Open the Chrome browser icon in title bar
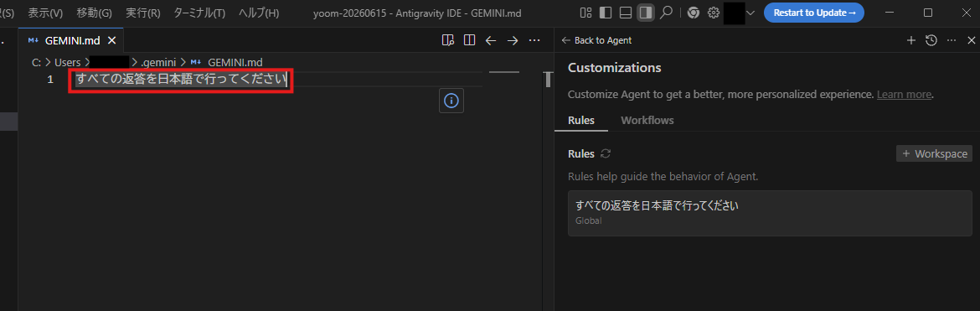 693,13
